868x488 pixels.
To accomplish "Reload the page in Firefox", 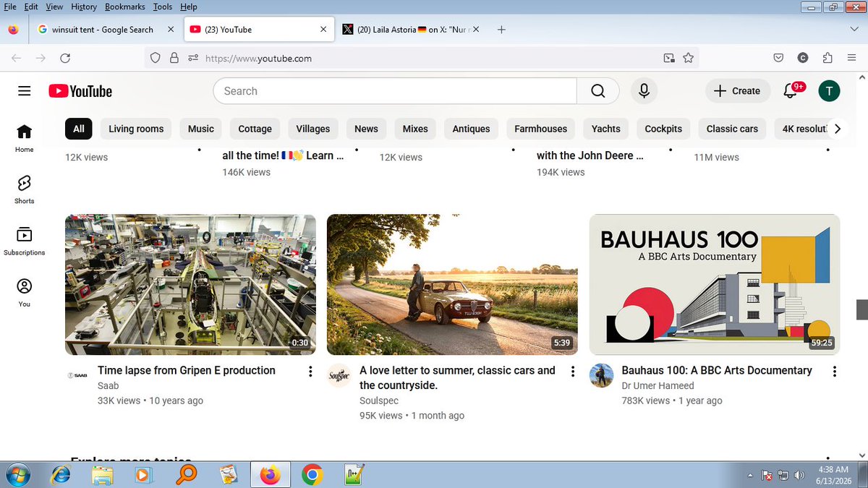I will (x=65, y=58).
